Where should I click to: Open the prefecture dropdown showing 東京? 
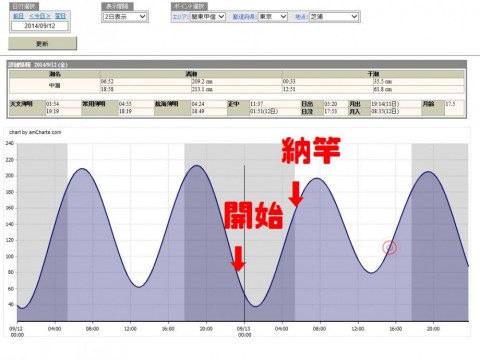[273, 17]
